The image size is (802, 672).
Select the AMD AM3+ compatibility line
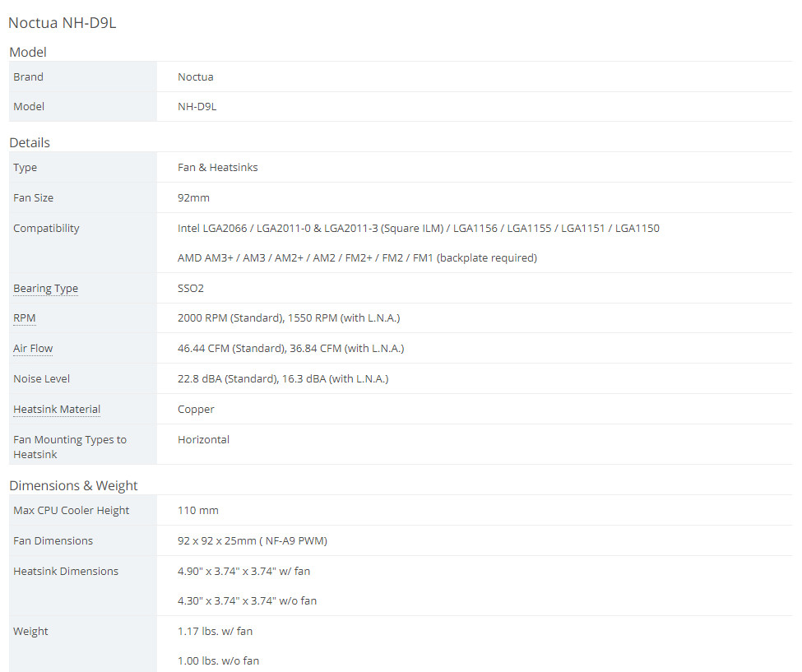pyautogui.click(x=357, y=258)
